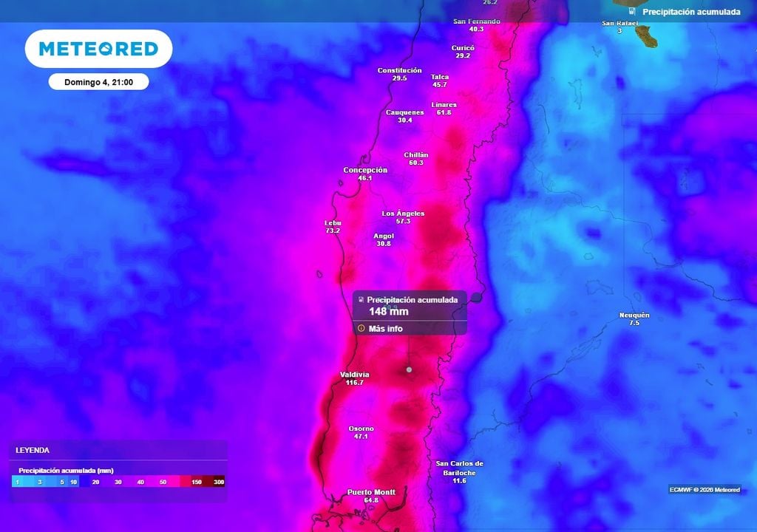Click the 150 mm color in the legend
This screenshot has height=532, width=757.
pos(197,482)
